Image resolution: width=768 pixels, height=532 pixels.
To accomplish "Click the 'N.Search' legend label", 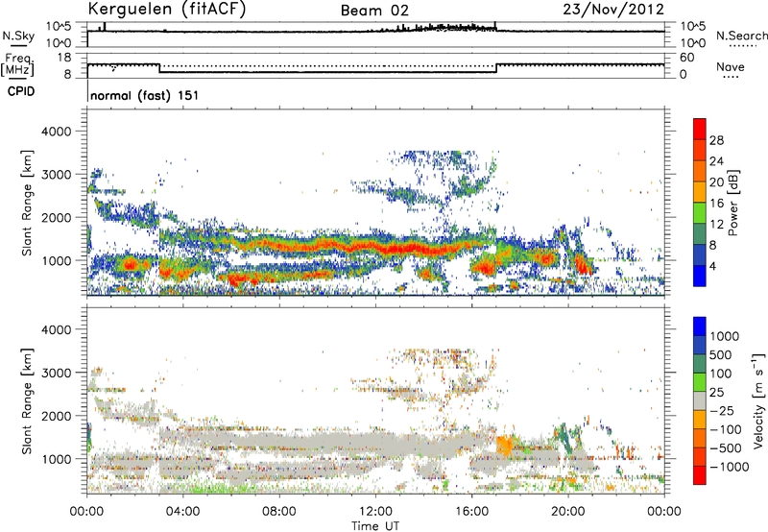I will click(741, 36).
